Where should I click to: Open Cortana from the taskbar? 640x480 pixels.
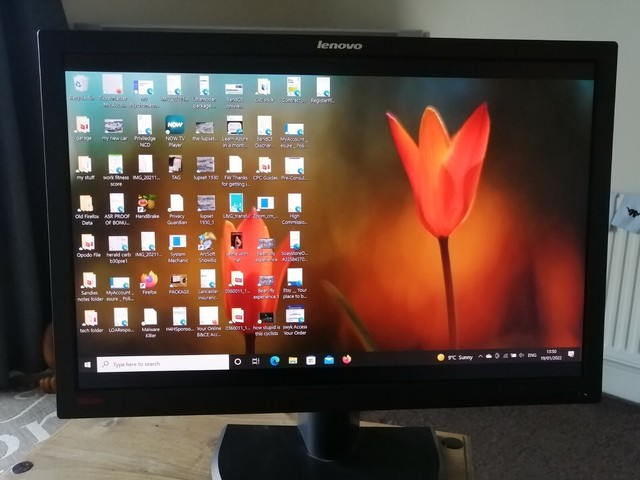238,362
